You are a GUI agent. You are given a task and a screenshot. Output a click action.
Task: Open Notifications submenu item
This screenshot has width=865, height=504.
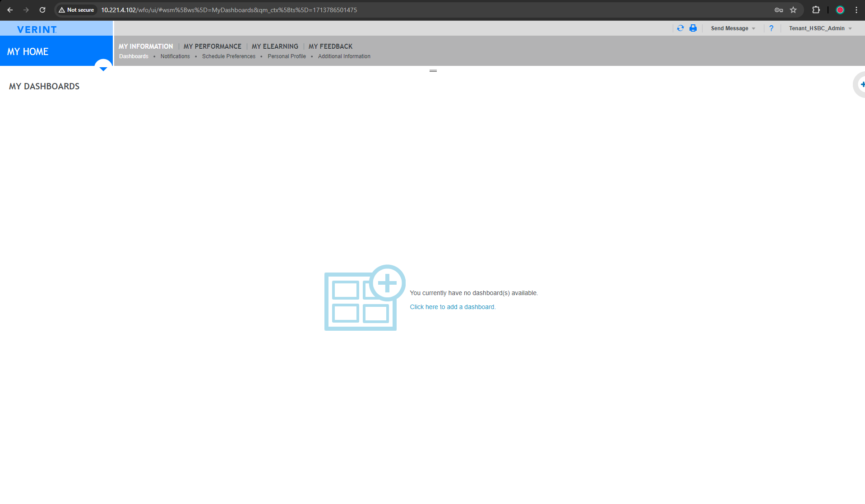(x=175, y=56)
